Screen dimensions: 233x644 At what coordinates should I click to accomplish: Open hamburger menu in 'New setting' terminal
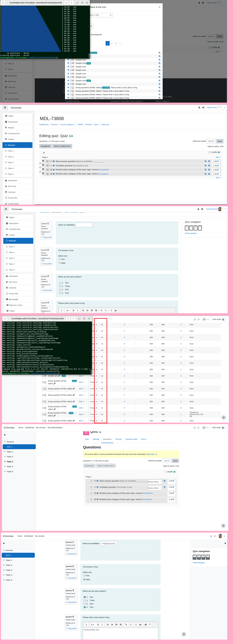(x=73, y=318)
